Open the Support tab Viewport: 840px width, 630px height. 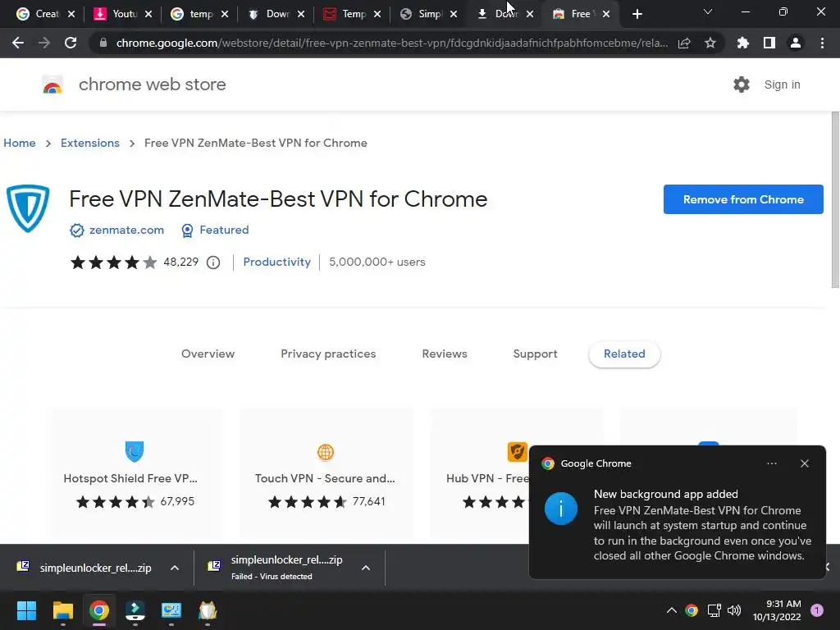(535, 354)
